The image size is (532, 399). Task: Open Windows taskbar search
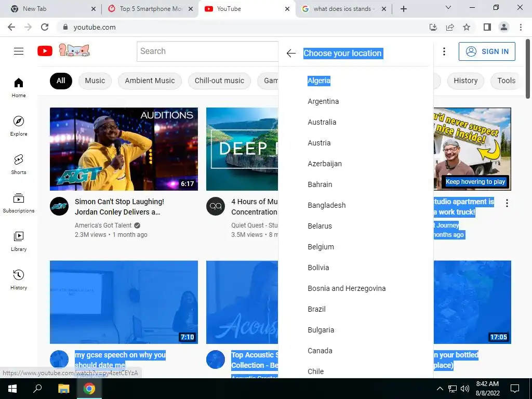click(x=37, y=389)
